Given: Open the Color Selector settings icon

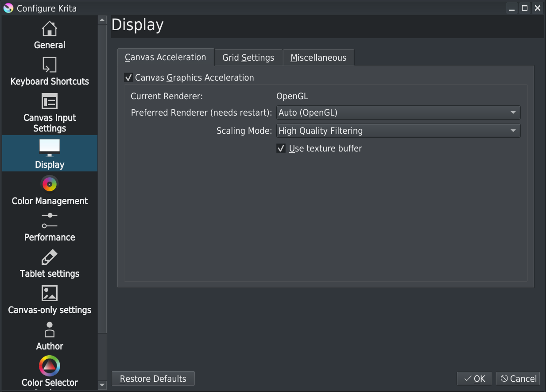Looking at the screenshot, I should tap(50, 366).
